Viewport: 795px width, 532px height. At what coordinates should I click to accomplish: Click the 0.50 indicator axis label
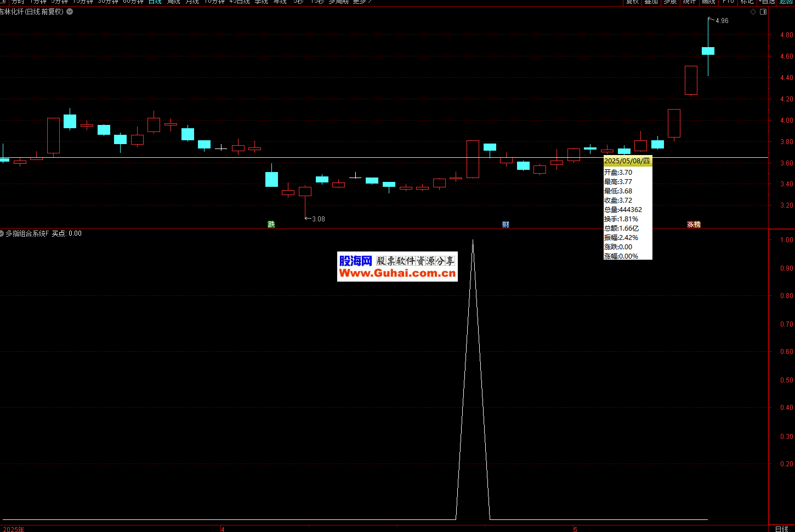[786, 380]
